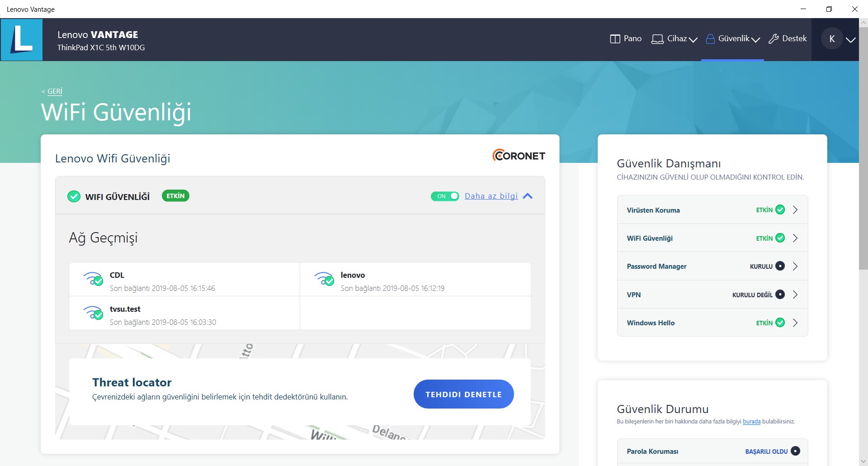The image size is (868, 466).
Task: Click the Parola Koruması status dot
Action: point(796,451)
